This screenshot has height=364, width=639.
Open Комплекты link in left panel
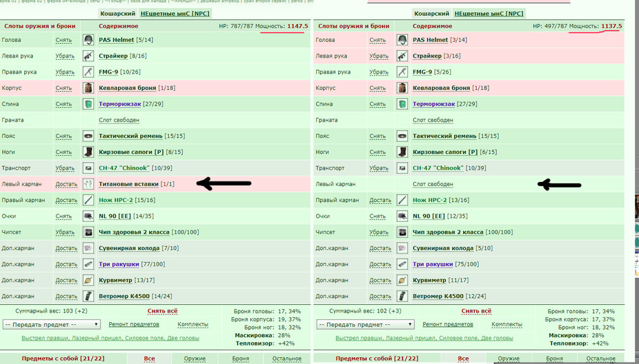[x=193, y=324]
